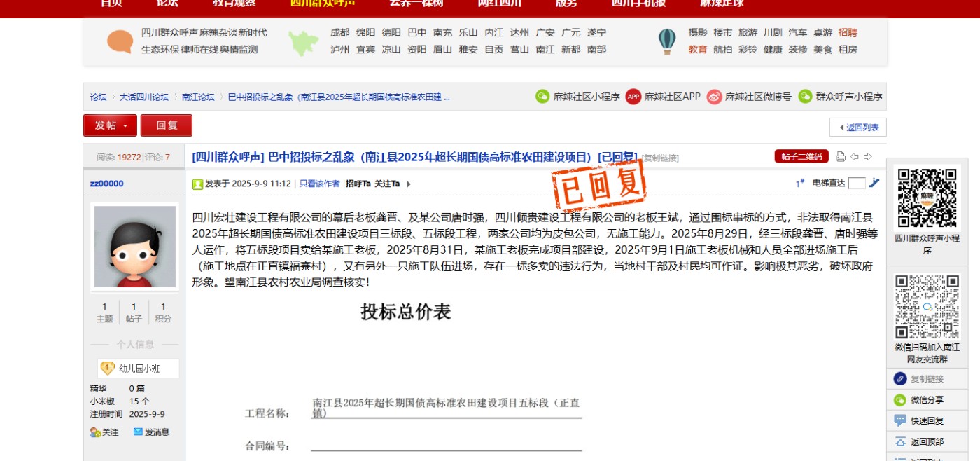Go to previous thread with left arrow icon
The image size is (980, 461).
click(x=855, y=157)
